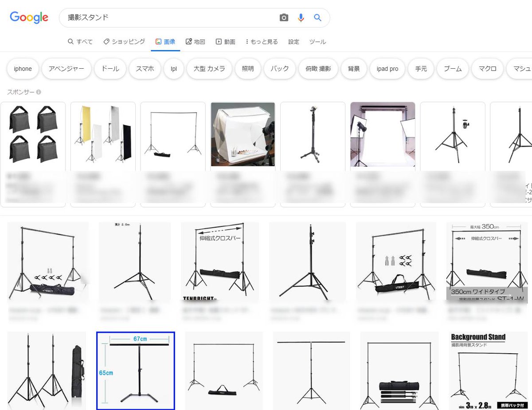Switch to the すべて tab
Viewport: 532px width, 410px height.
coord(80,42)
